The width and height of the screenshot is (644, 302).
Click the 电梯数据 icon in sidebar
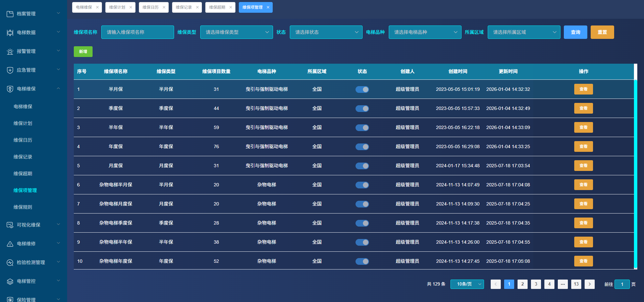pos(10,33)
